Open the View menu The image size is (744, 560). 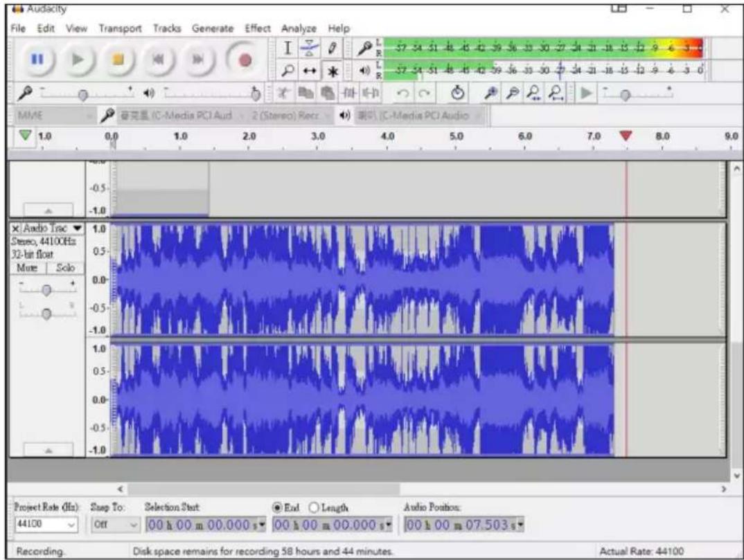click(x=76, y=28)
